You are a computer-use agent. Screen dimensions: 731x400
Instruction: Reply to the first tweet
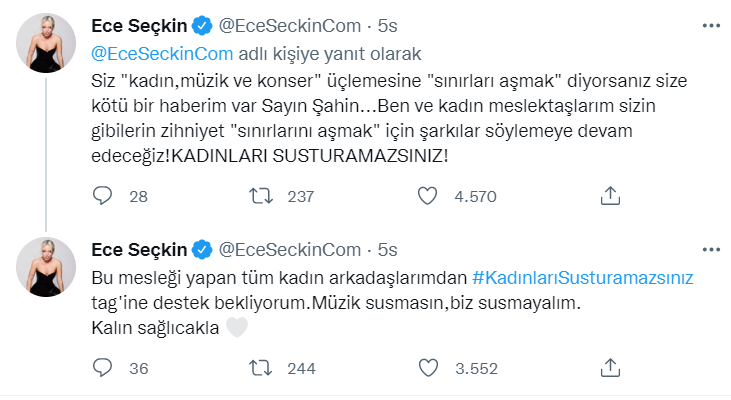click(103, 196)
